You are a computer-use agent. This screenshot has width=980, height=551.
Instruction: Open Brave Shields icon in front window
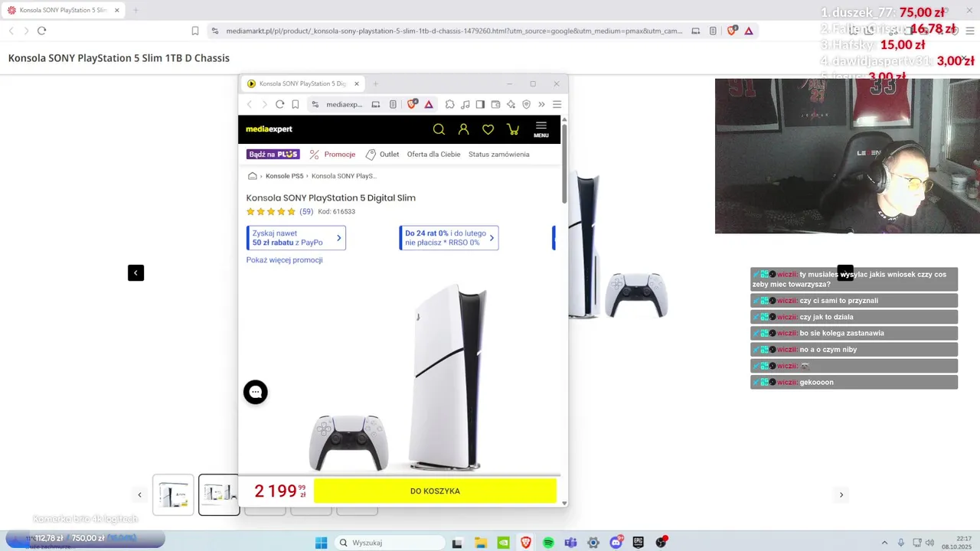413,104
